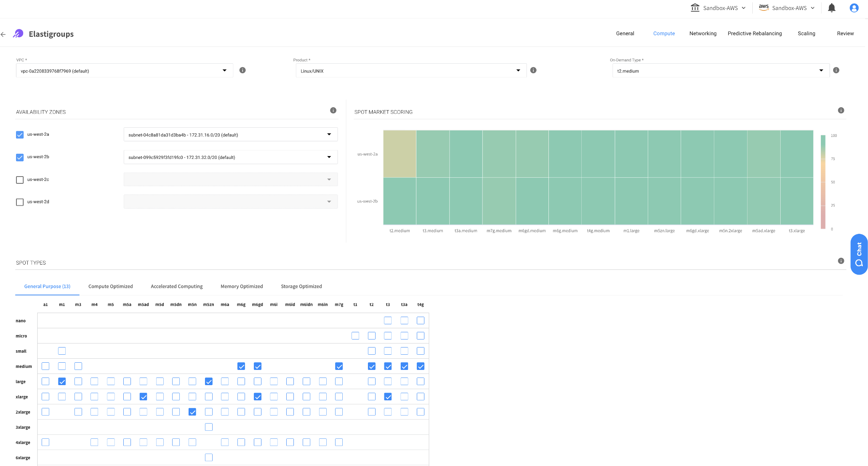Open the Review step
Screen dimensions: 868x466
pyautogui.click(x=845, y=34)
